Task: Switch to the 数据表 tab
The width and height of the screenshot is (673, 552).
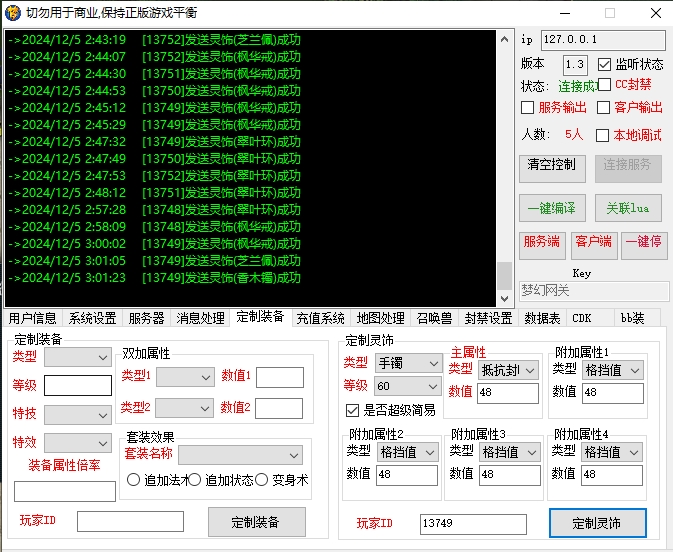Action: [543, 318]
